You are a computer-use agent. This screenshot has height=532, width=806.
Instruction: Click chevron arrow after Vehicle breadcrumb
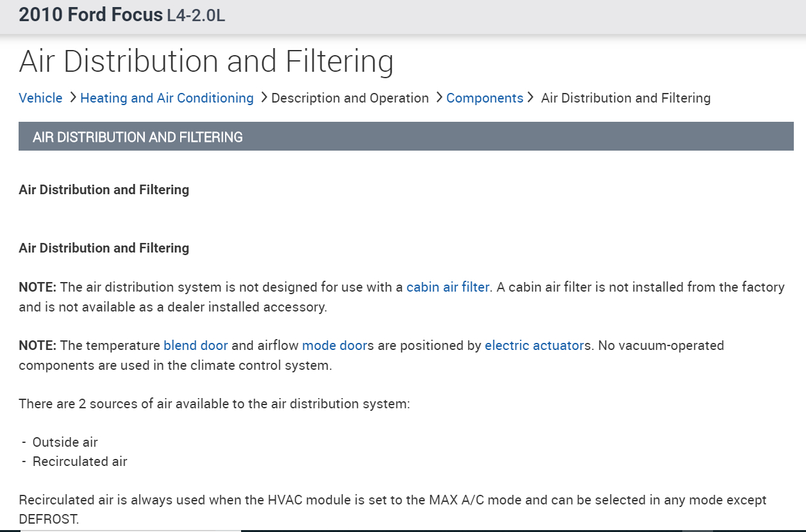[x=73, y=97]
